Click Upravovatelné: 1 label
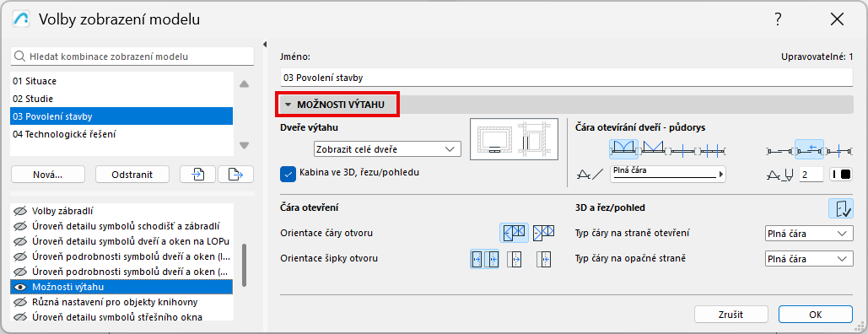This screenshot has width=868, height=334. [817, 57]
